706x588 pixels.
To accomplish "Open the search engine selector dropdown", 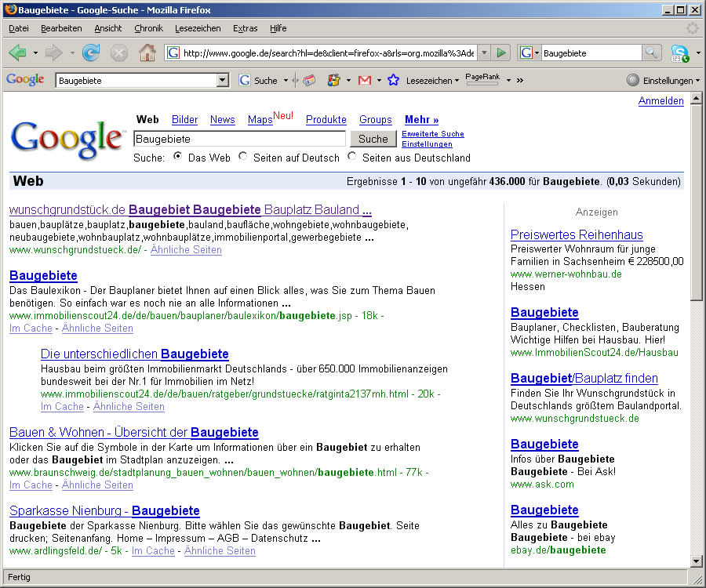I will pos(537,53).
